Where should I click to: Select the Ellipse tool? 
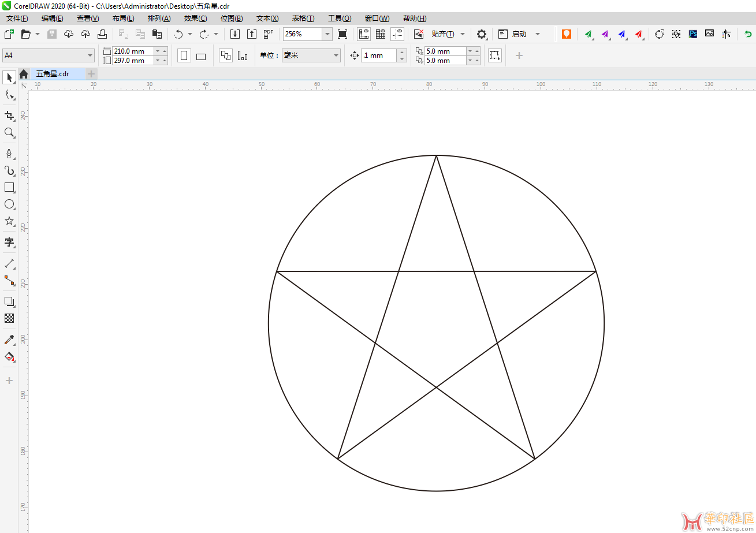pyautogui.click(x=9, y=204)
